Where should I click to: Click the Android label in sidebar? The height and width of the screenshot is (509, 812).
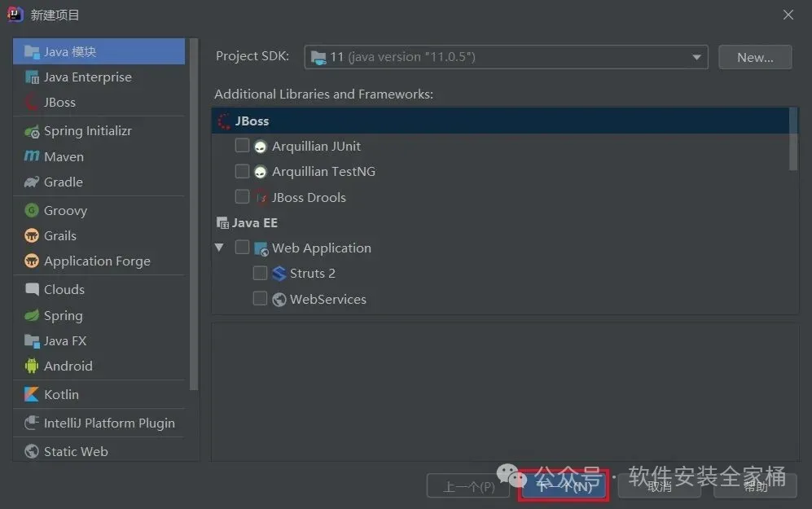click(x=68, y=366)
